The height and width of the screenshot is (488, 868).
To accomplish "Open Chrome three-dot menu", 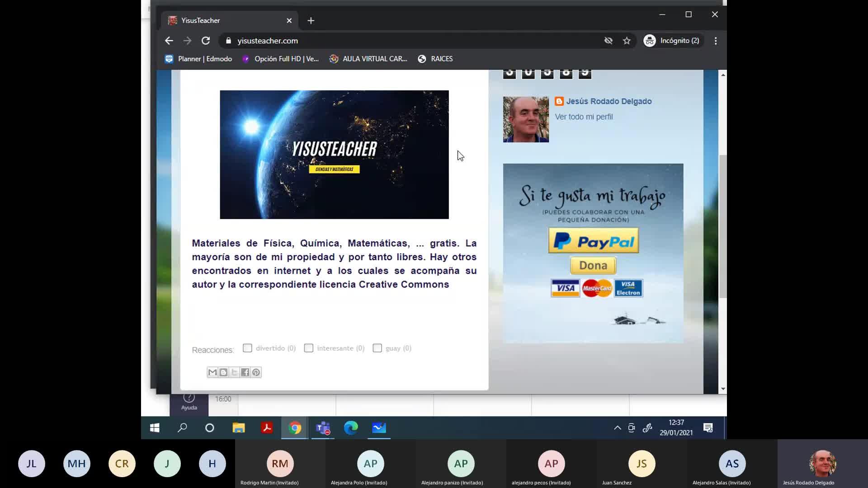I will pyautogui.click(x=715, y=41).
